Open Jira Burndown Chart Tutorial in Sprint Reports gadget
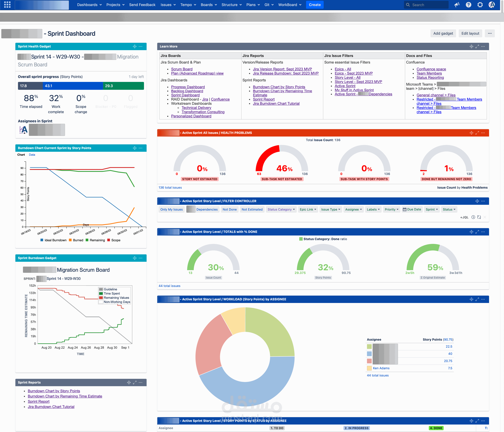 pyautogui.click(x=51, y=407)
